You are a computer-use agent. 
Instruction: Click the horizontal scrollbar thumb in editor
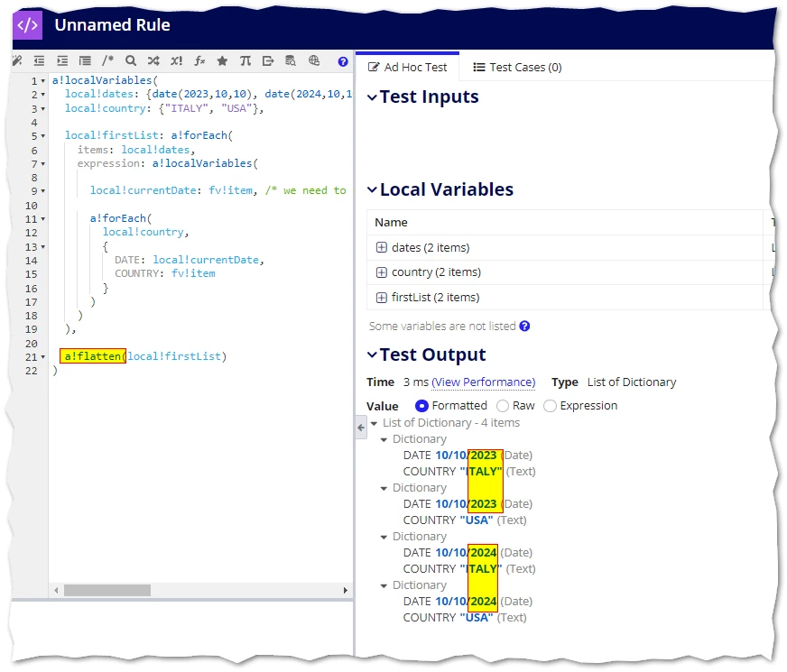point(107,590)
